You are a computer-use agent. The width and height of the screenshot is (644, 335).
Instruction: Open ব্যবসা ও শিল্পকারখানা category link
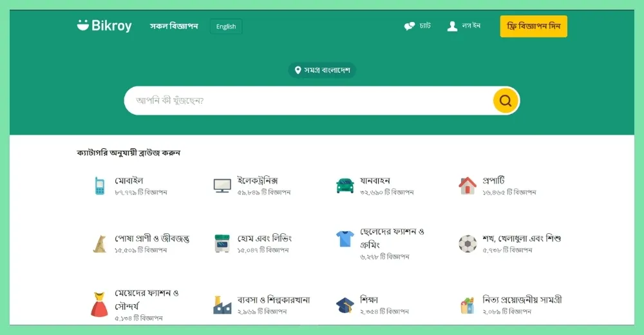pyautogui.click(x=274, y=300)
